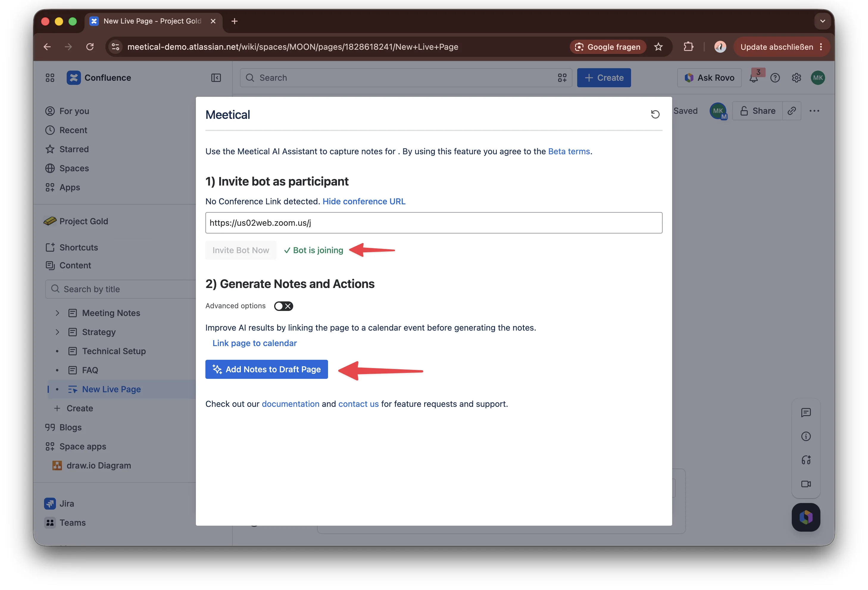Bookmark the page with the star icon

tap(658, 47)
